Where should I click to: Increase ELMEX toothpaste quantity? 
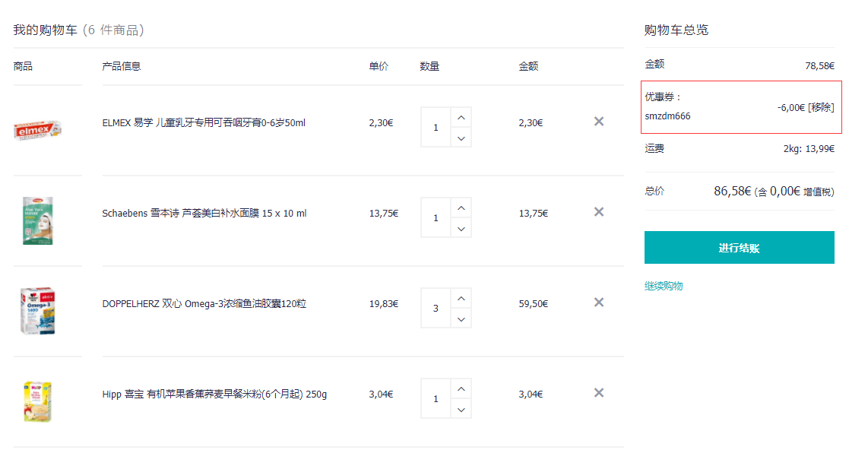point(461,117)
